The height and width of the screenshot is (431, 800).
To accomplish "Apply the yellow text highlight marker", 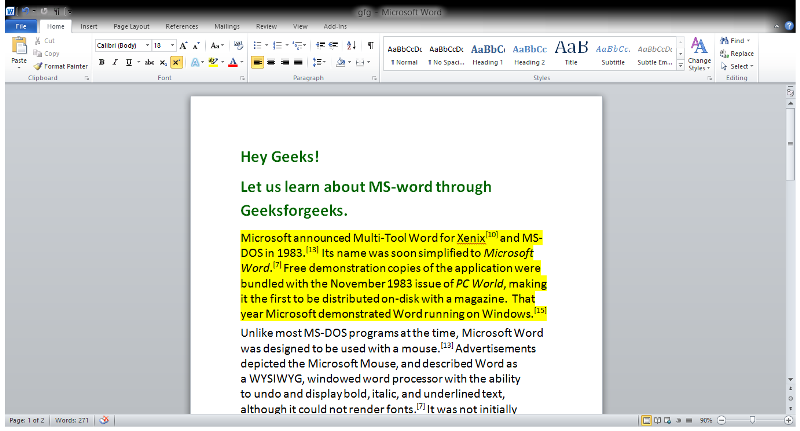I will [213, 62].
